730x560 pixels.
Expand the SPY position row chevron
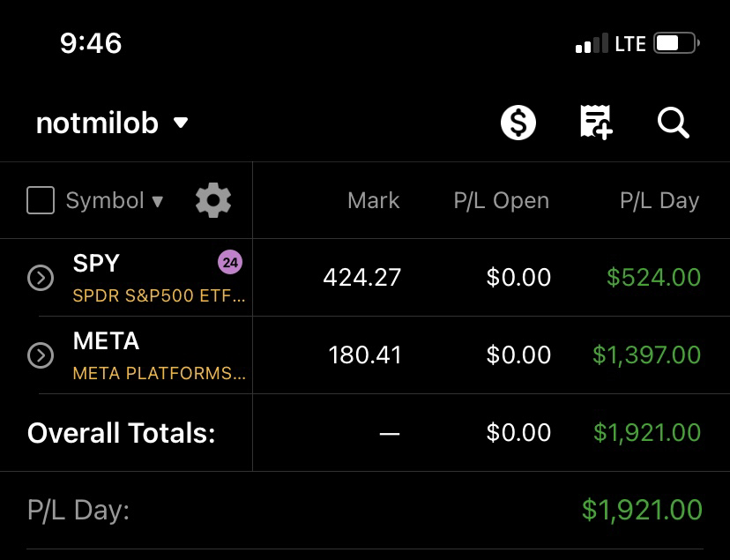pyautogui.click(x=41, y=278)
